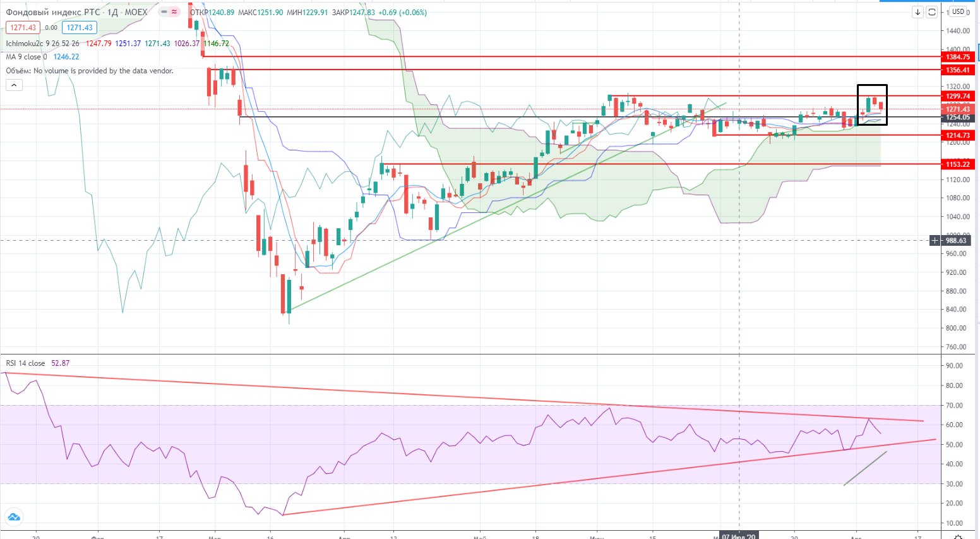This screenshot has height=539, width=980.
Task: Click the red 1271.43 sell price box
Action: [23, 28]
